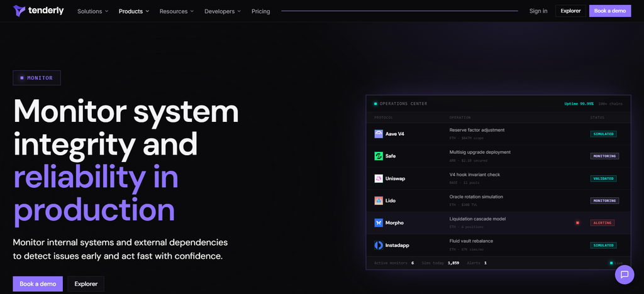Expand the Solutions dropdown menu
644x294 pixels.
[x=93, y=11]
